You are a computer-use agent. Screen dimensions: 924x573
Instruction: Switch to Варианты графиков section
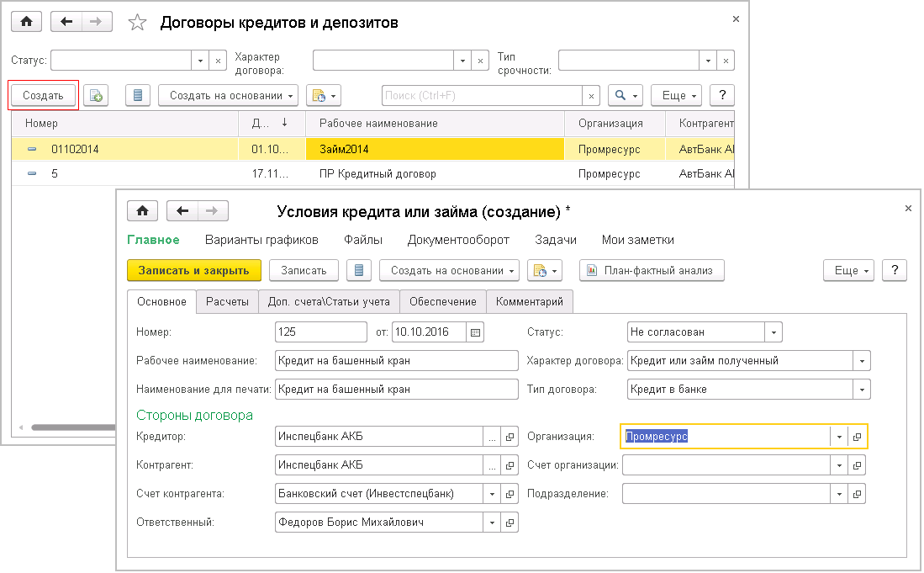tap(261, 240)
